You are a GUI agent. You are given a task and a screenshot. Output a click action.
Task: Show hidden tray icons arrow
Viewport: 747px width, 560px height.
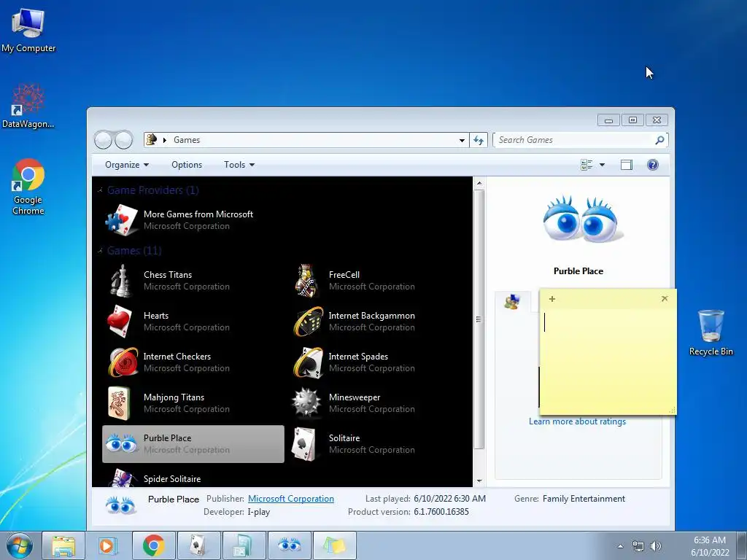pyautogui.click(x=620, y=546)
